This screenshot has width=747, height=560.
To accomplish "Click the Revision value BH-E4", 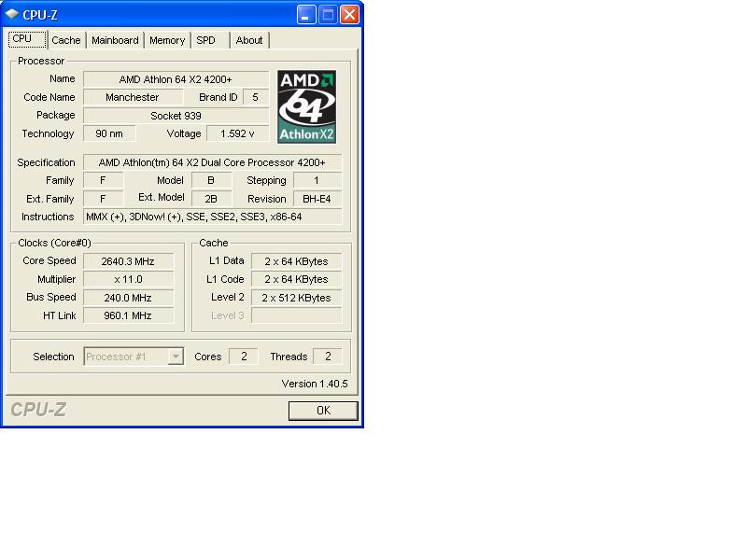I will [x=317, y=199].
